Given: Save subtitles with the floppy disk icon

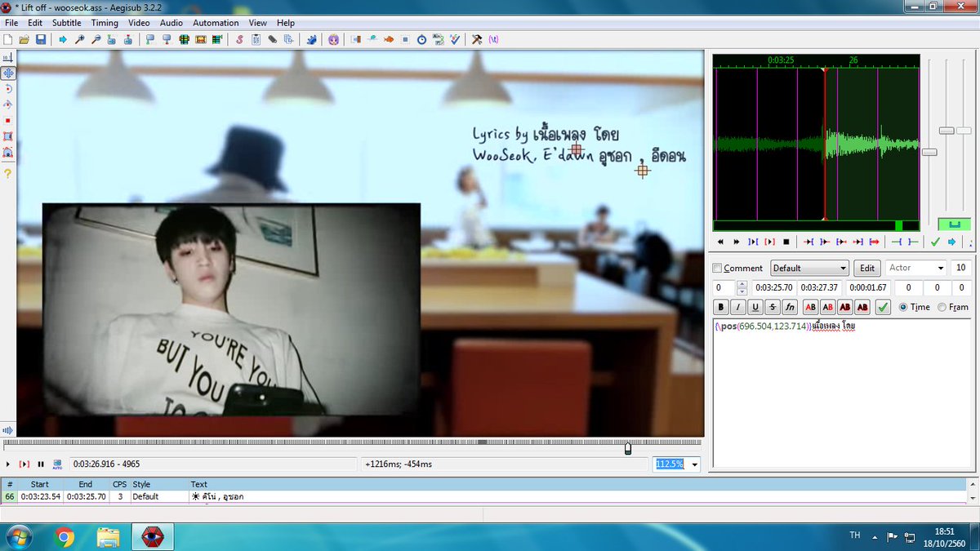Looking at the screenshot, I should (40, 39).
